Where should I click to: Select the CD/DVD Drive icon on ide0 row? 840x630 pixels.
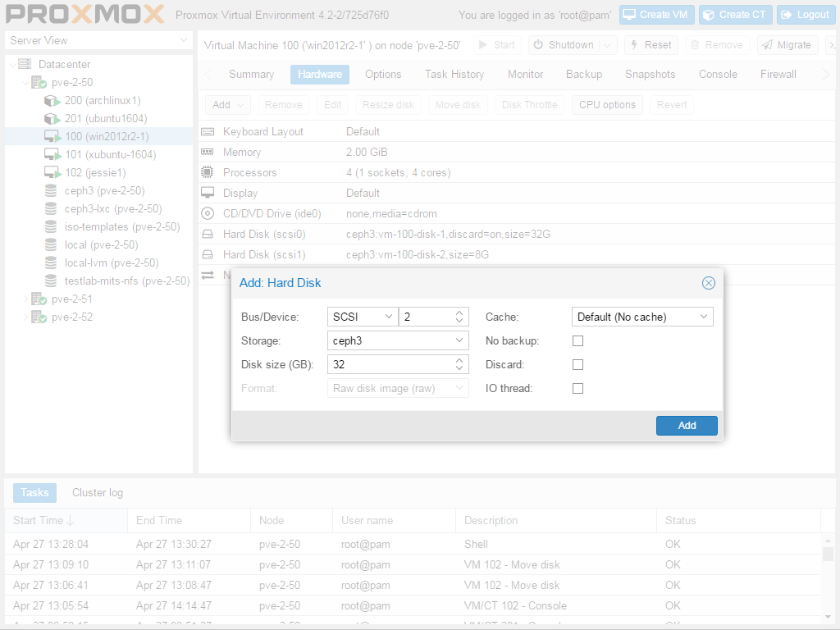tap(208, 213)
